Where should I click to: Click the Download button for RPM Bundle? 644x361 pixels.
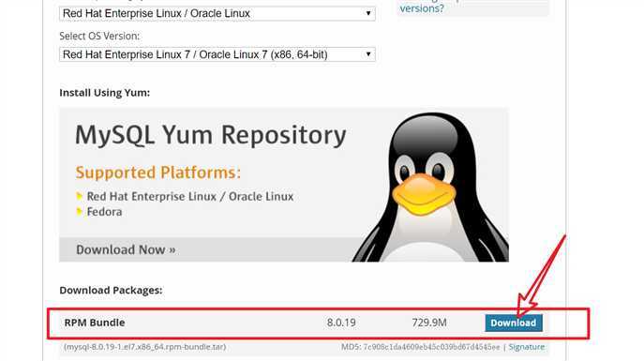click(514, 323)
